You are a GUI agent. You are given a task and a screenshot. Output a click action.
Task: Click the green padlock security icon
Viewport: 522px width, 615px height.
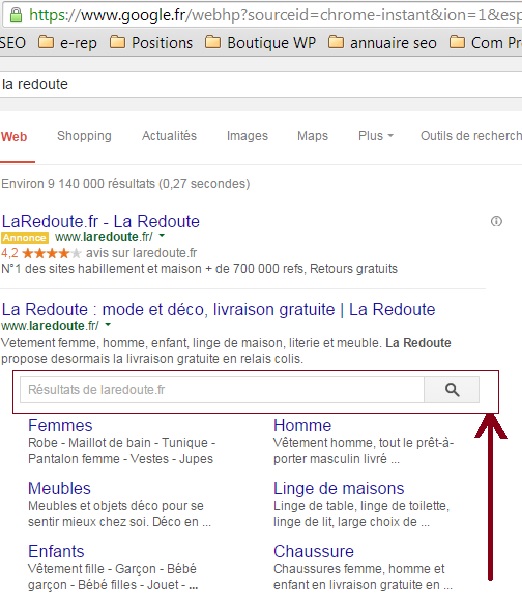click(x=16, y=15)
